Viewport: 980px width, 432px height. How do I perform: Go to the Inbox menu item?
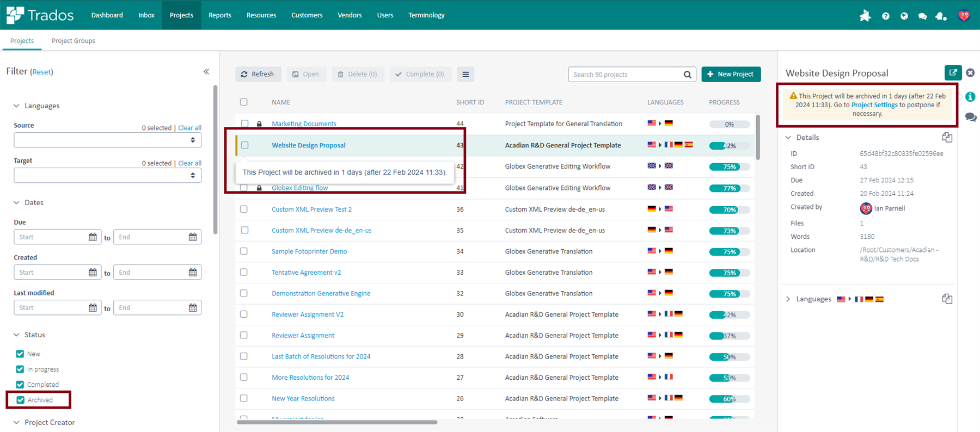point(146,15)
